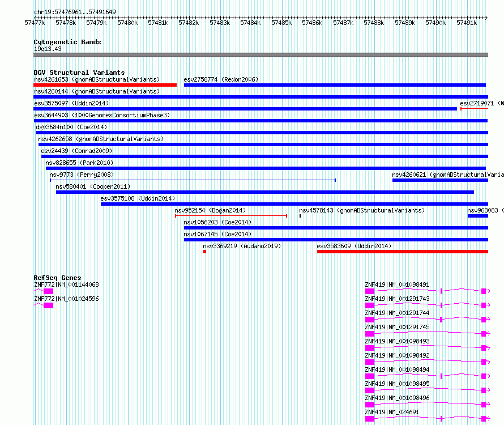Open esv3644903 (1000GenomesConsortiumPhase3) label
The width and height of the screenshot is (504, 425).
102,115
